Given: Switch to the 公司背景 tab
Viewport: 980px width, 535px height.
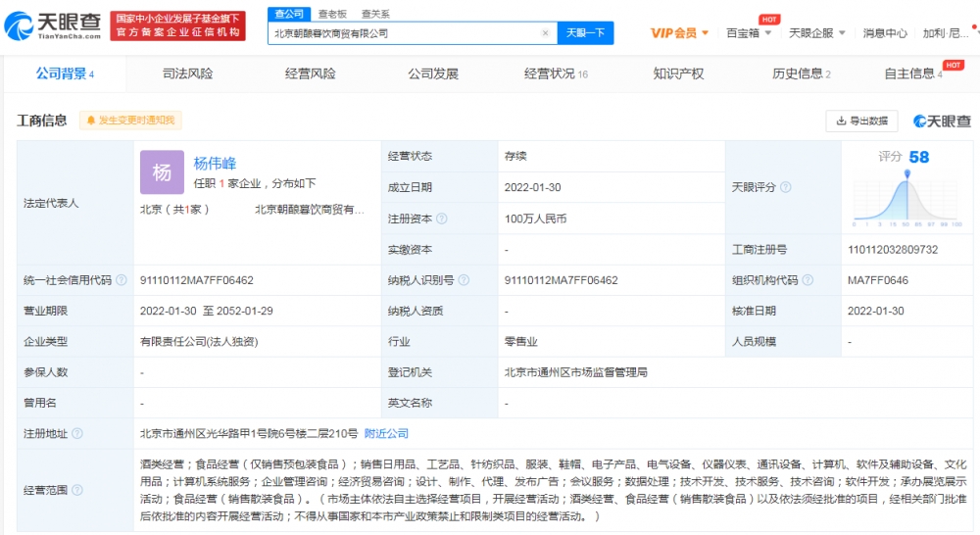Looking at the screenshot, I should (x=65, y=73).
